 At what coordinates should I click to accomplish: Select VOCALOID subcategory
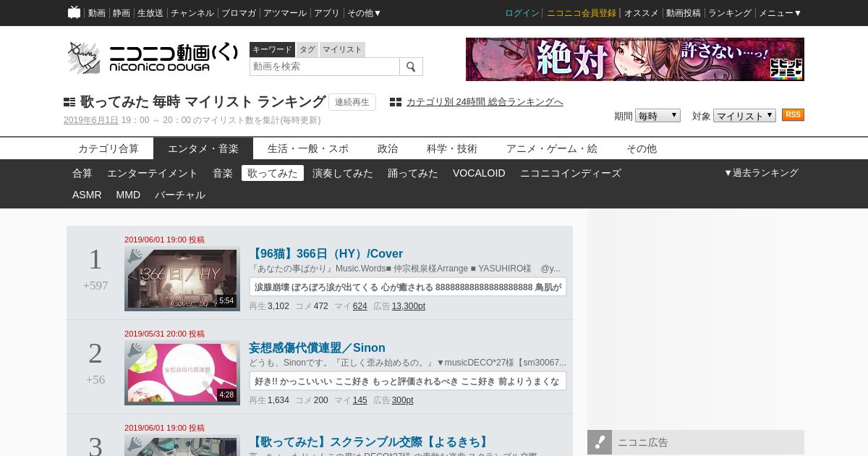pos(479,173)
